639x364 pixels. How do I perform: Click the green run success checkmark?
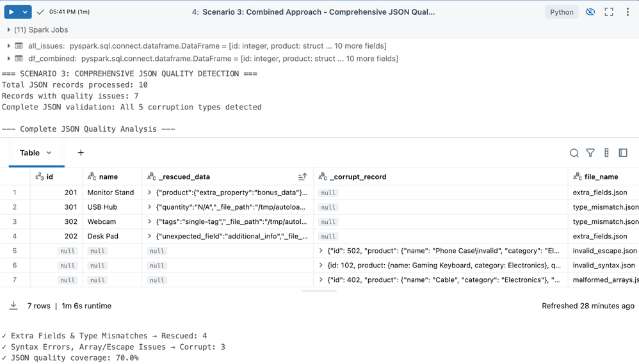40,12
